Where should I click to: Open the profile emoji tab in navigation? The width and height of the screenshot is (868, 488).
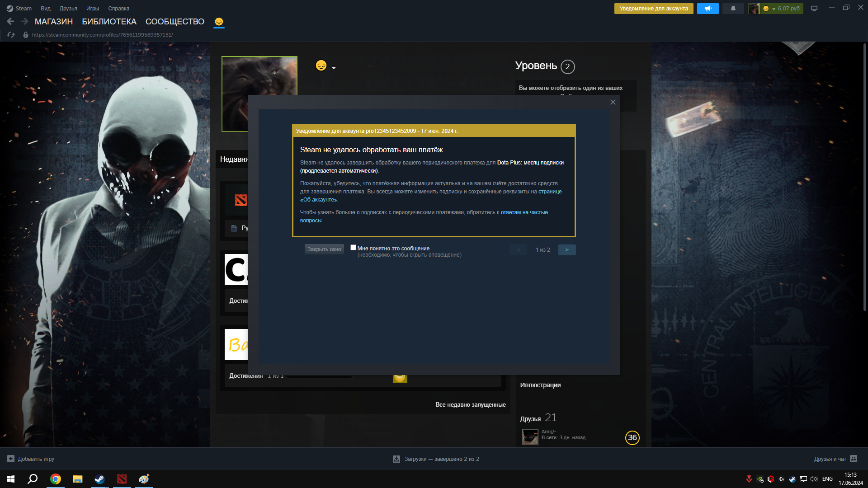pyautogui.click(x=219, y=22)
